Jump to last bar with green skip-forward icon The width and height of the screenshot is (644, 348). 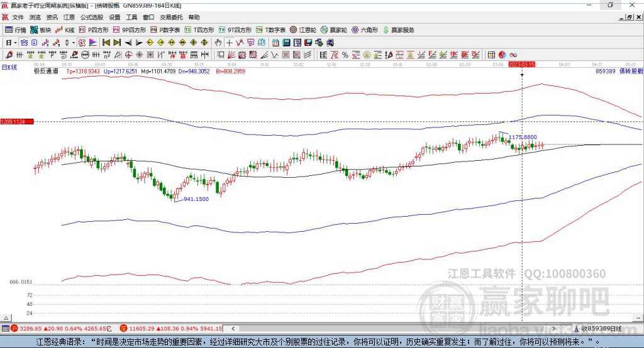[x=117, y=43]
